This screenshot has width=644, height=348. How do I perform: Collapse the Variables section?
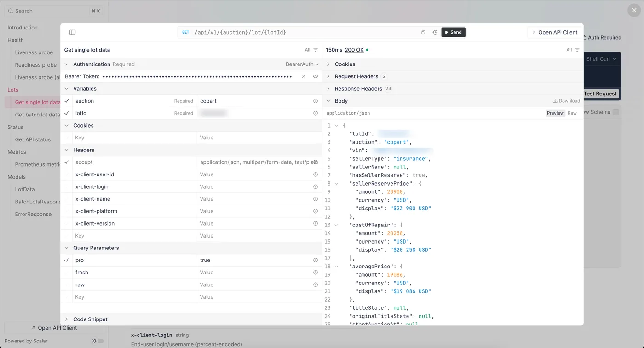coord(67,88)
